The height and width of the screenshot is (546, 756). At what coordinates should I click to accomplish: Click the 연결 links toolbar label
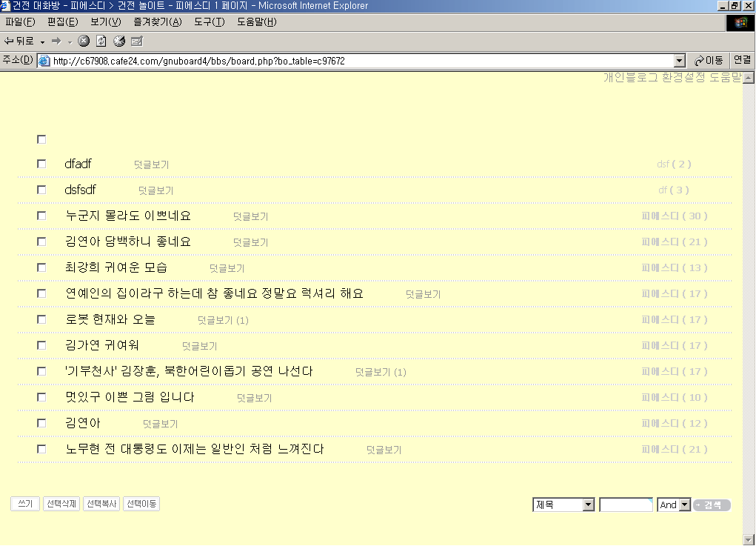[742, 60]
